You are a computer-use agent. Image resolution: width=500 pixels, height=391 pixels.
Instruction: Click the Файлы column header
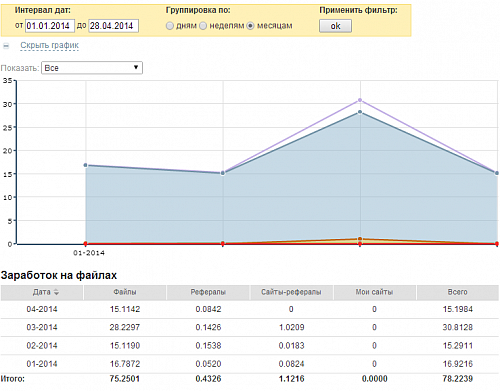pos(125,292)
